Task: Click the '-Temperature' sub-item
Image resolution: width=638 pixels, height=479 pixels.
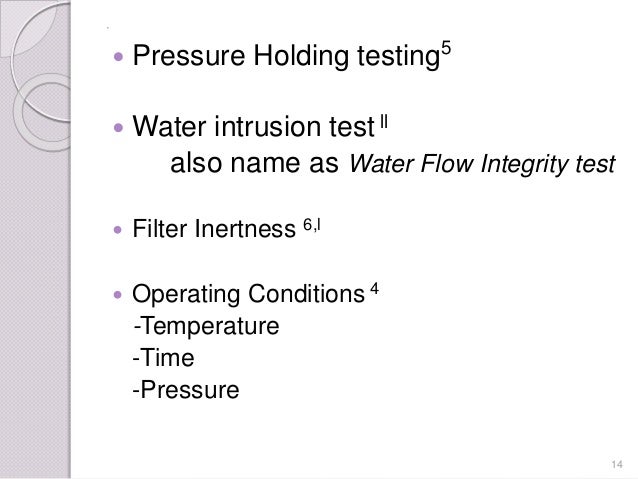Action: point(206,326)
